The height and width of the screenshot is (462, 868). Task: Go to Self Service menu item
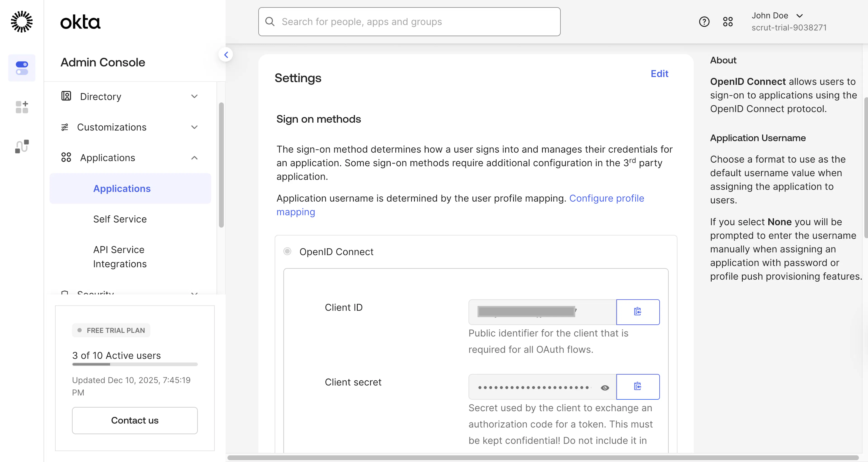coord(120,219)
